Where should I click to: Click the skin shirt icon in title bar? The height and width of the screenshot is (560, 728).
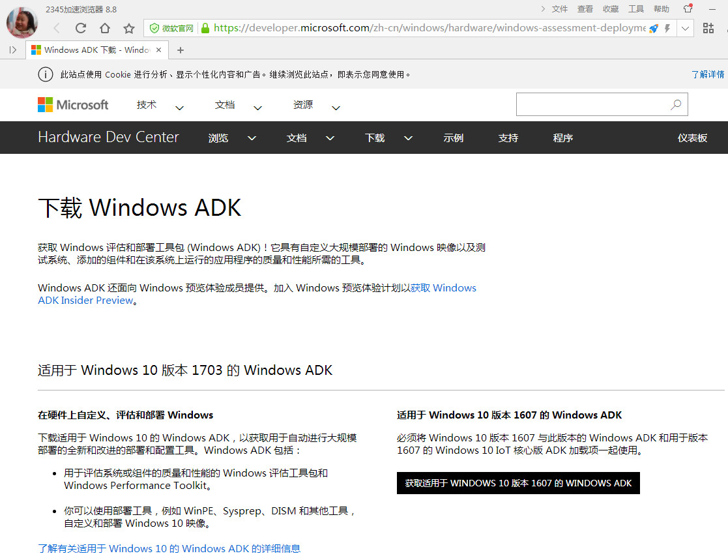tap(688, 8)
